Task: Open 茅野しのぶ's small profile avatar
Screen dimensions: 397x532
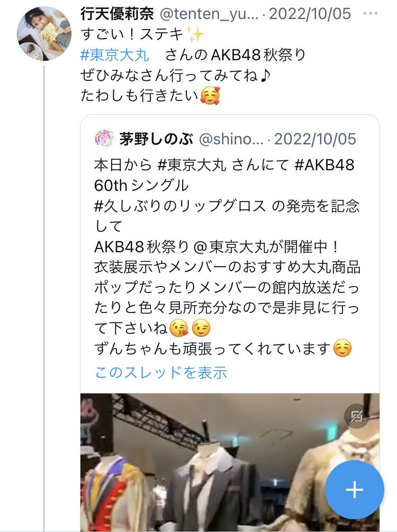Action: [104, 139]
